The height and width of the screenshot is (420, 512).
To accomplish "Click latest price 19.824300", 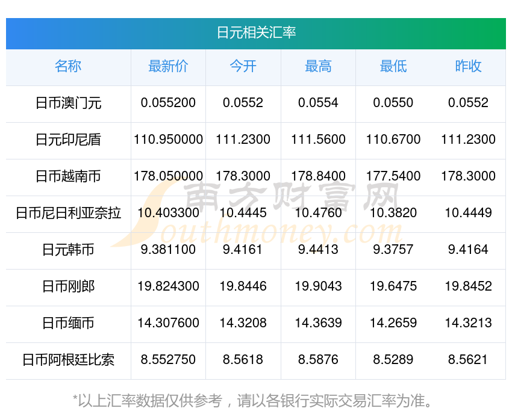I will 168,286.
